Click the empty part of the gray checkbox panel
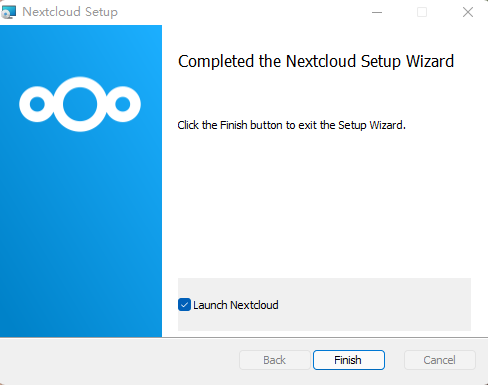Image resolution: width=488 pixels, height=385 pixels. click(373, 305)
